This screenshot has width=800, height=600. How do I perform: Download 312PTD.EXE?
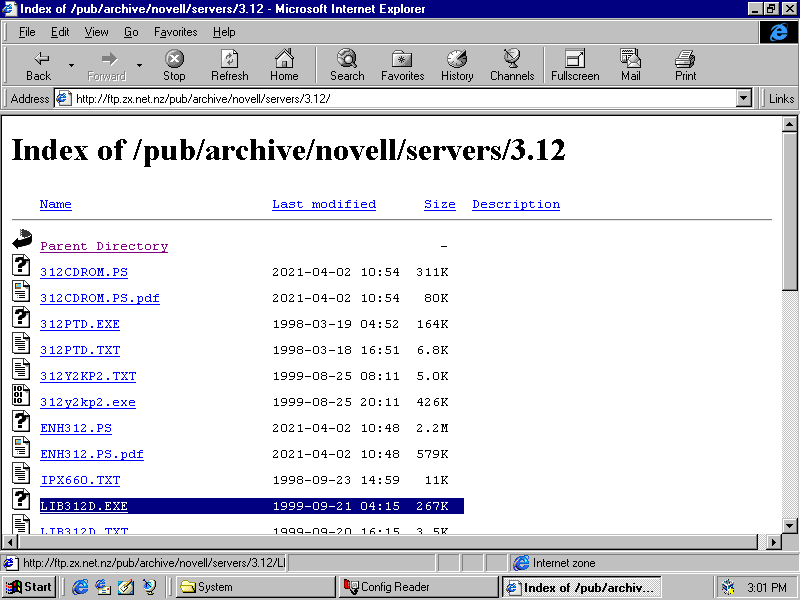click(80, 324)
